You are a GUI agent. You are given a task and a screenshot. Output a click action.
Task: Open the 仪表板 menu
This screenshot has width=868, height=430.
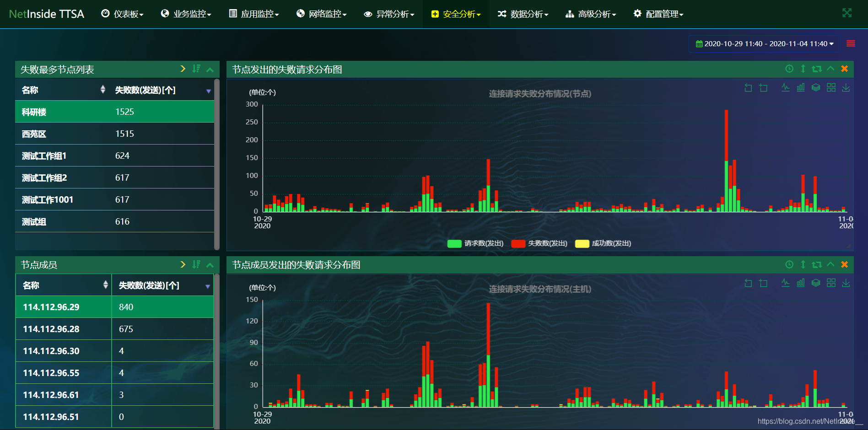pyautogui.click(x=122, y=14)
